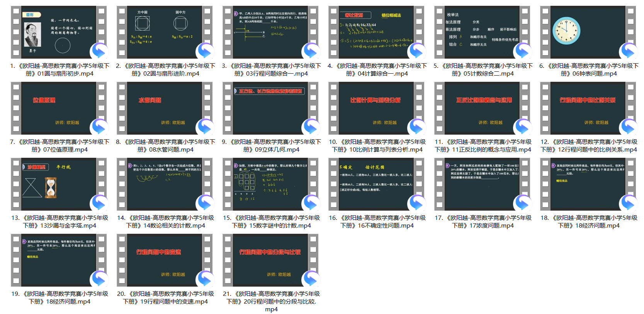Select file name numbered 19. 经济问题.mp4

(x=59, y=298)
